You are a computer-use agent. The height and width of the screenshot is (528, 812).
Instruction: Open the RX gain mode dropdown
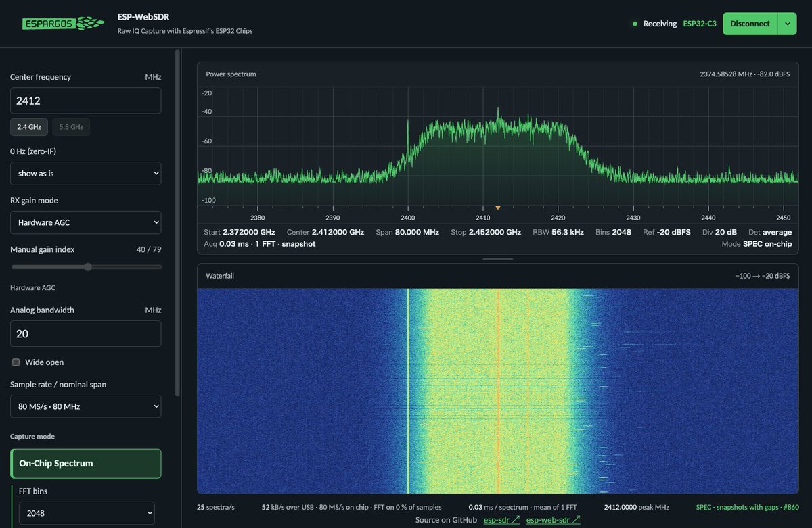pos(86,222)
